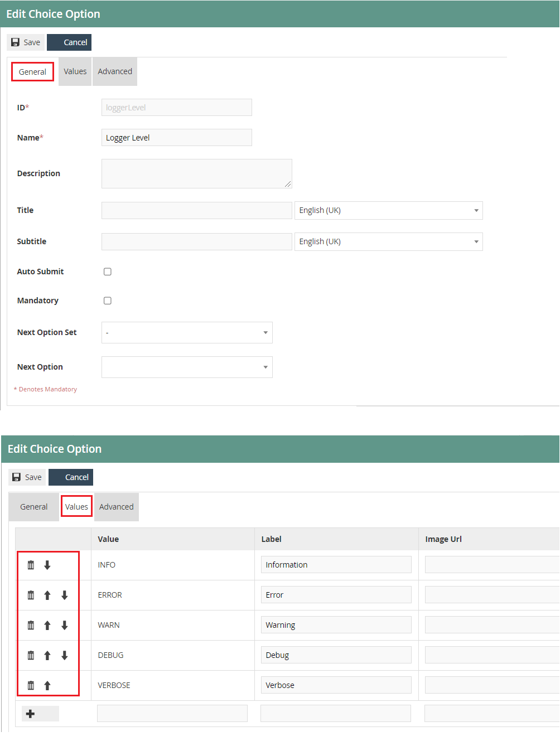This screenshot has width=560, height=746.
Task: Move the INFO value down
Action: pos(47,564)
